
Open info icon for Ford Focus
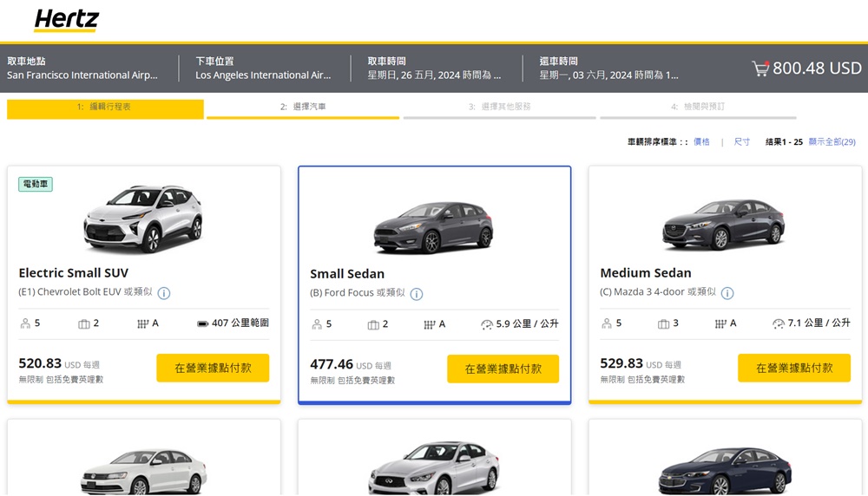(417, 294)
